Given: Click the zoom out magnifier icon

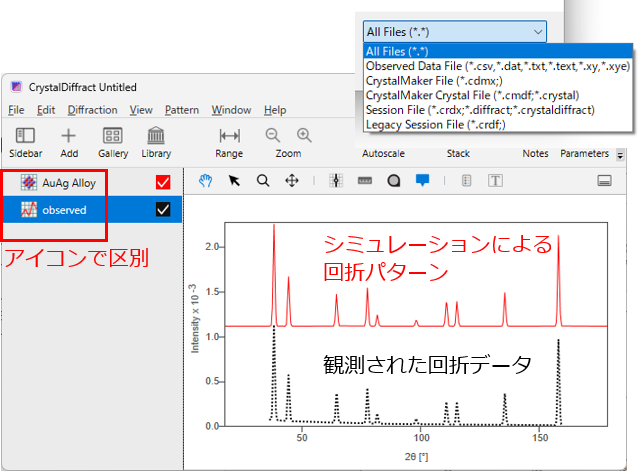Looking at the screenshot, I should [x=273, y=136].
